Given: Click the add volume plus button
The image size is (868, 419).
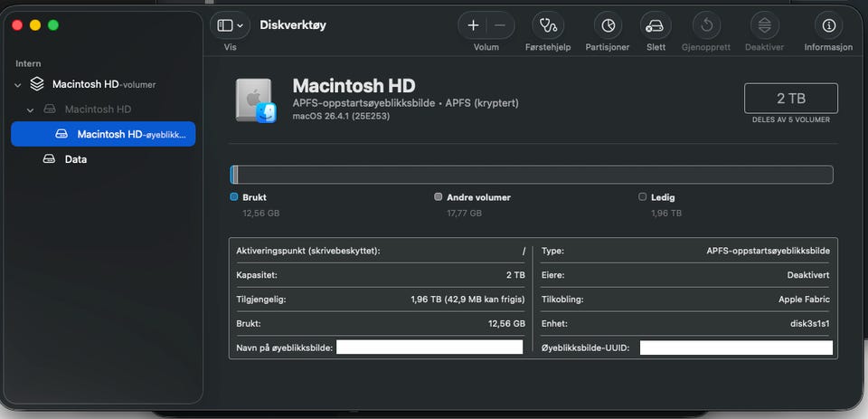Looking at the screenshot, I should (473, 25).
